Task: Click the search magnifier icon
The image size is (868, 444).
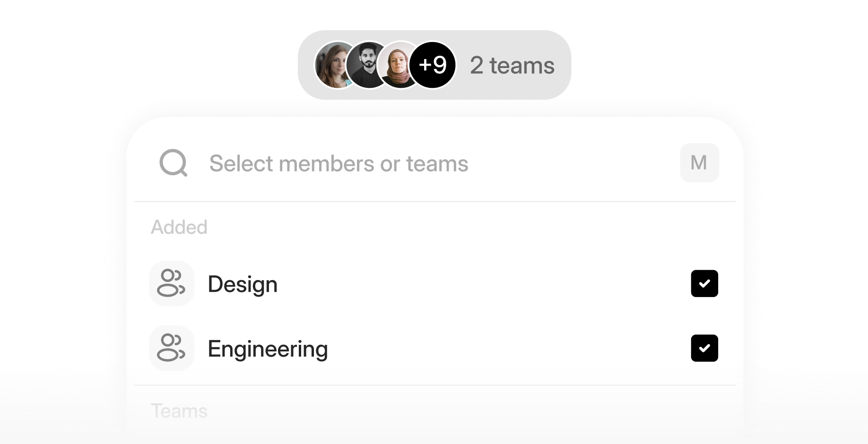Action: (174, 163)
